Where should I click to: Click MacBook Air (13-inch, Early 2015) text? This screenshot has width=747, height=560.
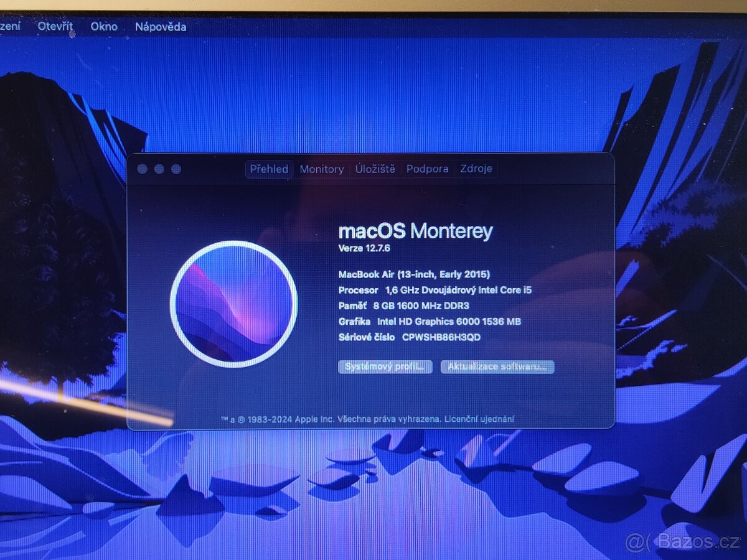click(x=414, y=274)
